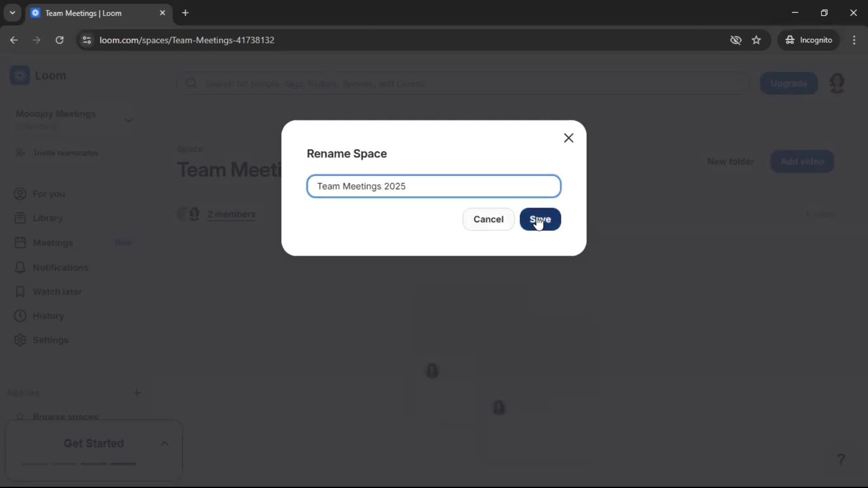
Task: Cancel the Rename Space dialog
Action: click(x=488, y=219)
